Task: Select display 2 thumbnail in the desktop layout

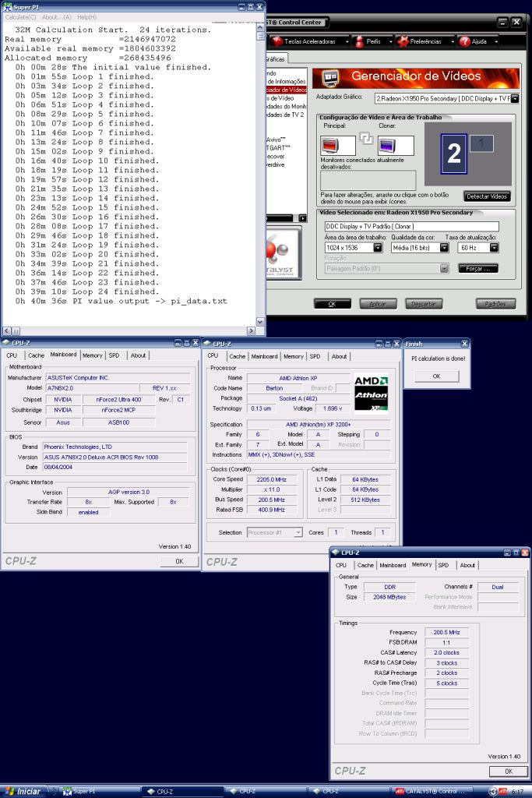Action: [453, 154]
